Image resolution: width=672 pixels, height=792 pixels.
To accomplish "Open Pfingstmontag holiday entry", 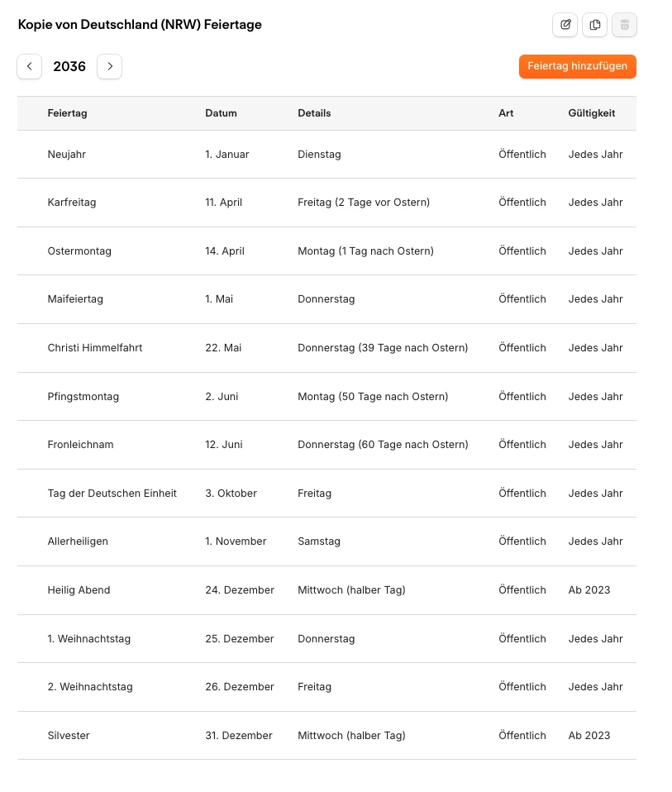I will click(83, 397).
